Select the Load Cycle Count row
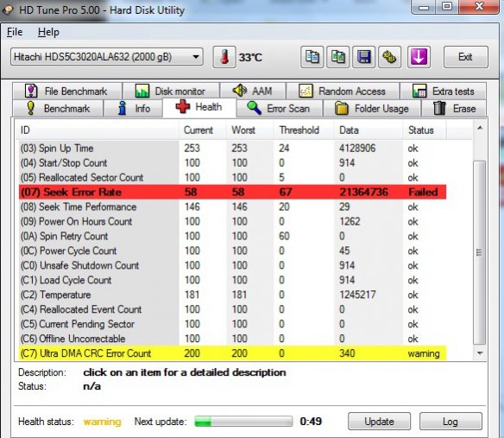This screenshot has height=438, width=504. tap(232, 280)
